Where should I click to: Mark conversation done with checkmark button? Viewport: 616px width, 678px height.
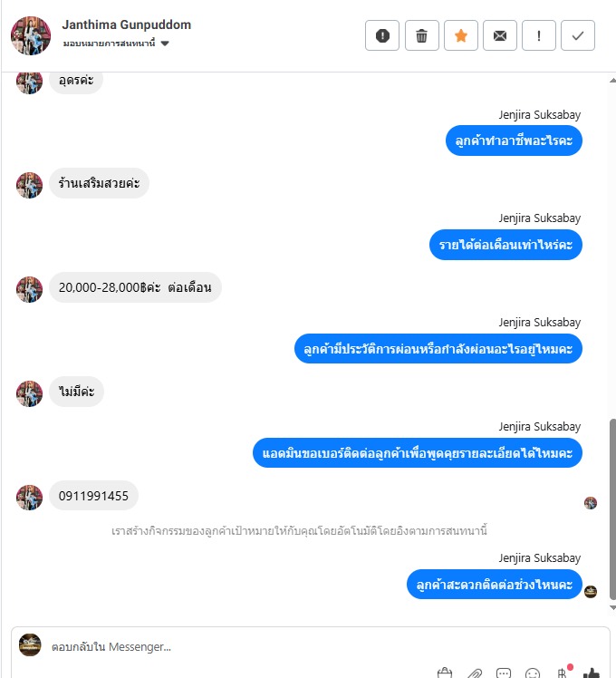(578, 35)
